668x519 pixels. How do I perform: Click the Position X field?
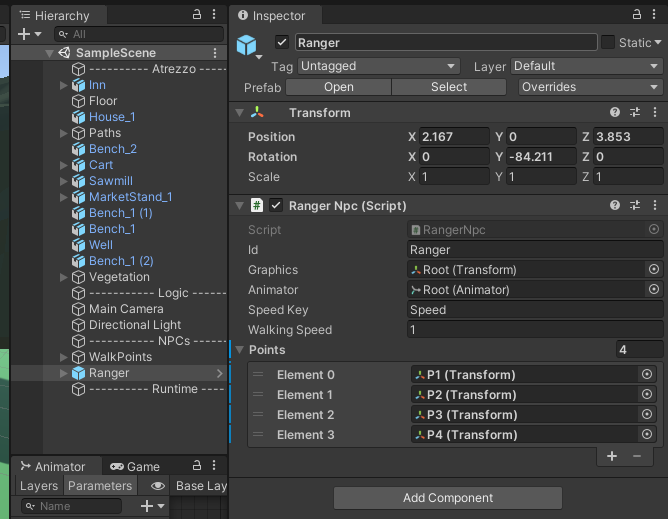point(454,137)
